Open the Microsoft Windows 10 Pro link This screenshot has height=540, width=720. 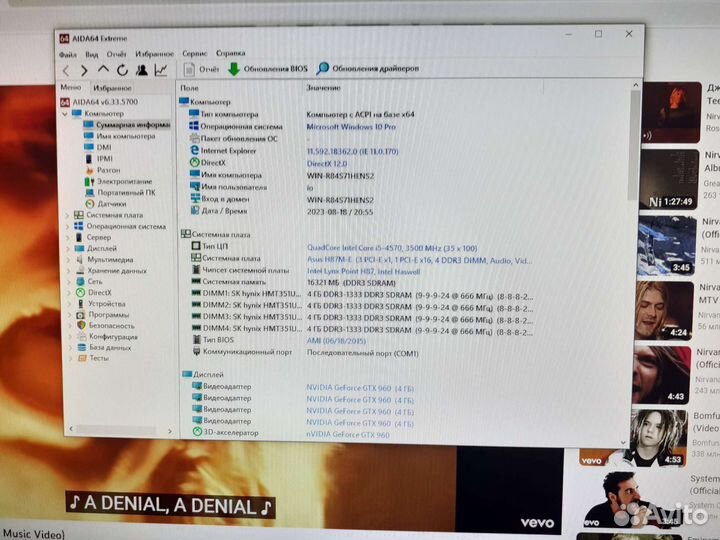[x=351, y=127]
